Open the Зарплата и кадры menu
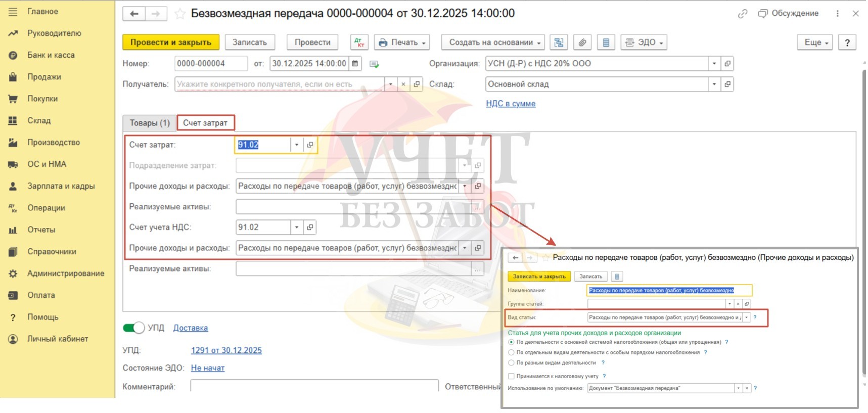The image size is (868, 413). (61, 186)
